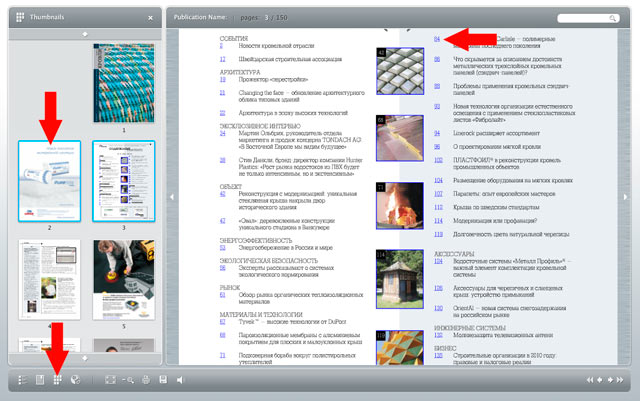This screenshot has height=401, width=640.
Task: Jump to the first page
Action: point(588,380)
